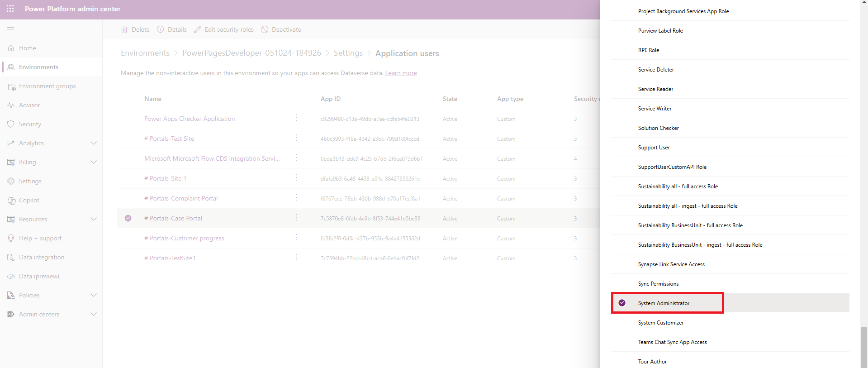Expand the Admin centers chevron
This screenshot has width=868, height=368.
[94, 314]
